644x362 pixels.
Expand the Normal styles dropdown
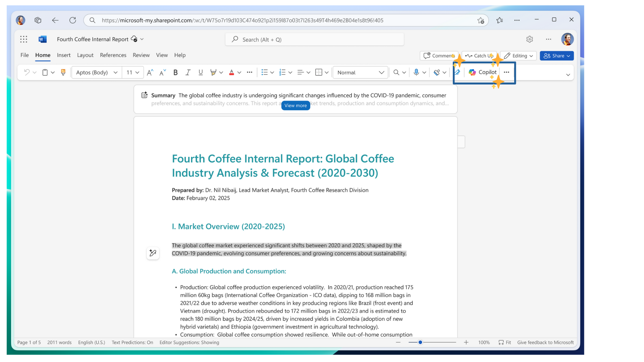tap(361, 72)
